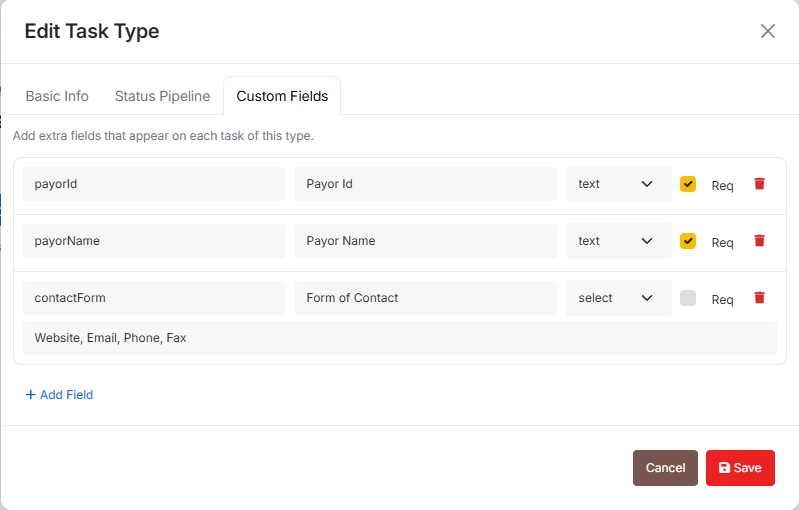Delete the payorName field with trash icon
The height and width of the screenshot is (510, 799).
click(x=759, y=240)
